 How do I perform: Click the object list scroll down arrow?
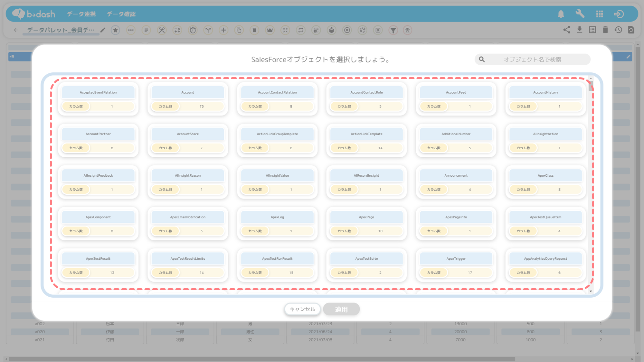[x=591, y=291]
